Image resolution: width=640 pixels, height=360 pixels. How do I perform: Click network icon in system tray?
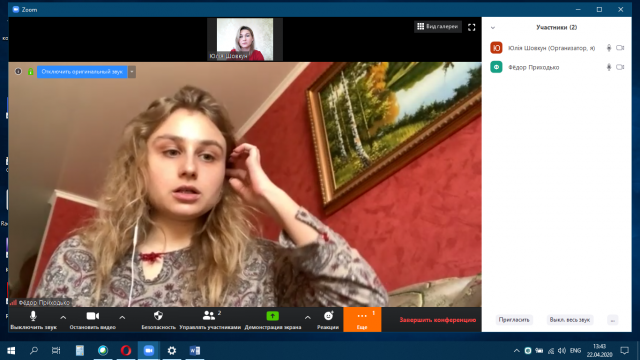pos(551,351)
